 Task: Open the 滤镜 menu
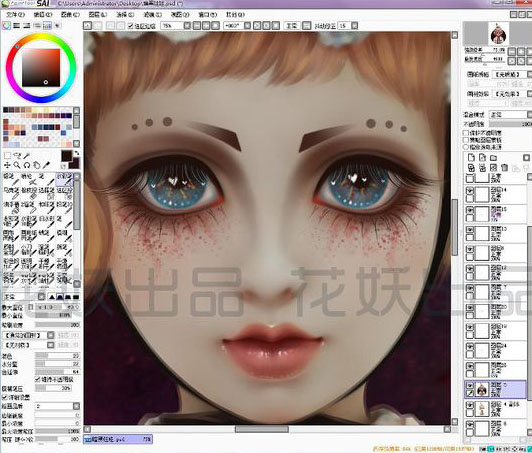pos(153,15)
